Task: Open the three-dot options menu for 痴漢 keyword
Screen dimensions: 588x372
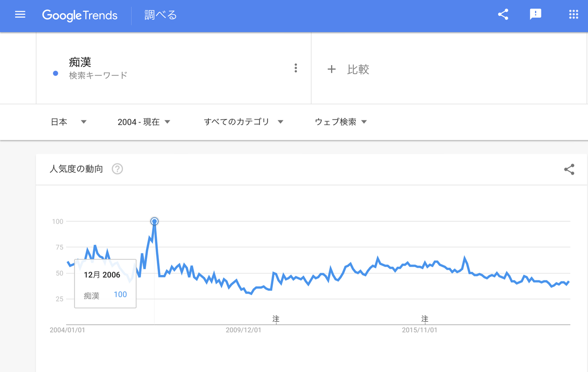Action: (x=296, y=68)
